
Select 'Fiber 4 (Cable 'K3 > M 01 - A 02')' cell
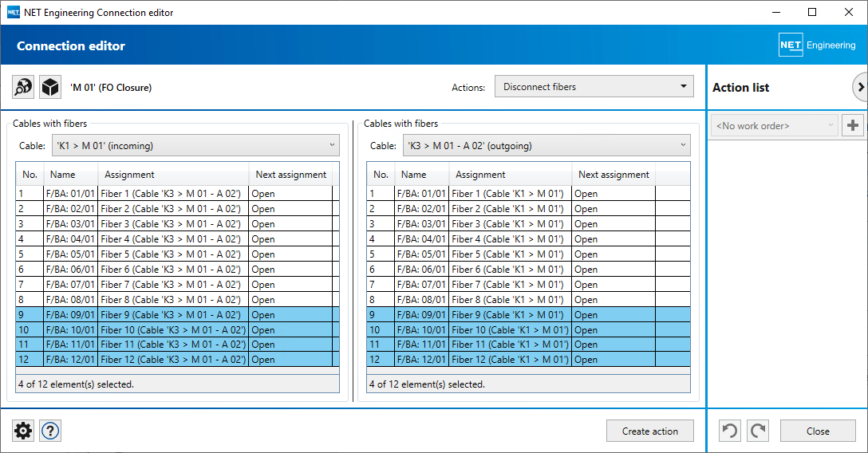pyautogui.click(x=174, y=239)
